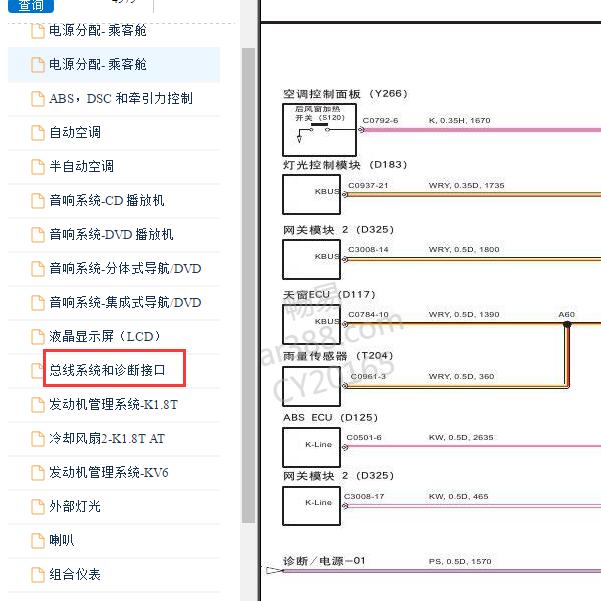The image size is (601, 601).
Task: Open 发动机管理系统-K1.8T diagram
Action: point(113,404)
